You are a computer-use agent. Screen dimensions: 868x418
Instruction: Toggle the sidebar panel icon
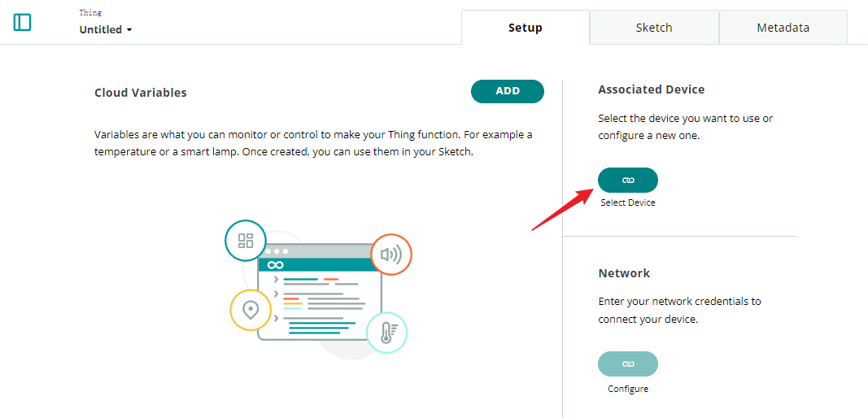[x=22, y=22]
